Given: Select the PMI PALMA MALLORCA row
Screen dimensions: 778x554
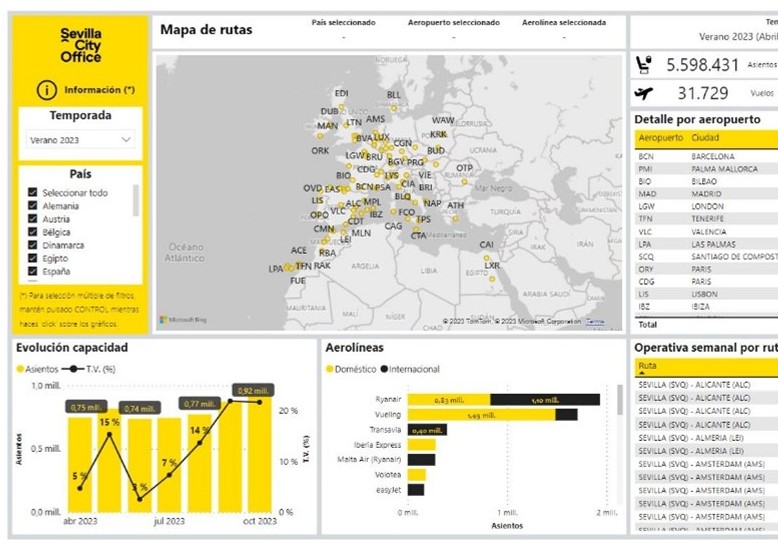Looking at the screenshot, I should coord(706,169).
